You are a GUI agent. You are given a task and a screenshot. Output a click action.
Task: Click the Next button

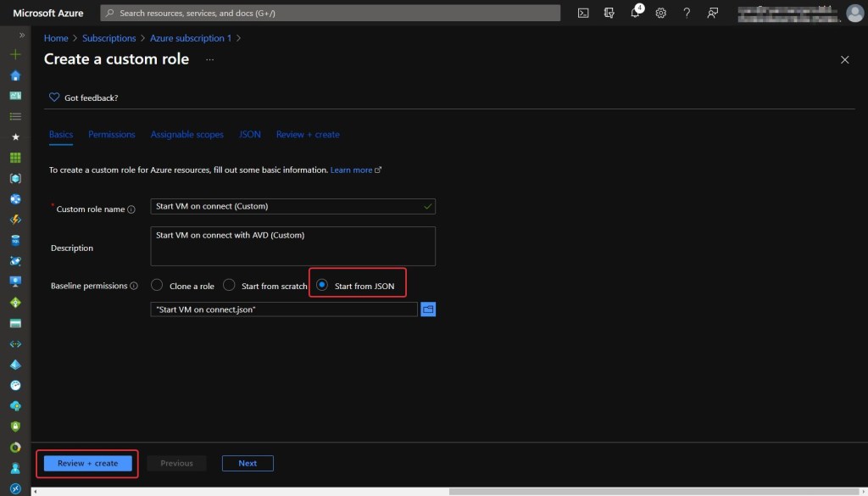(x=248, y=463)
